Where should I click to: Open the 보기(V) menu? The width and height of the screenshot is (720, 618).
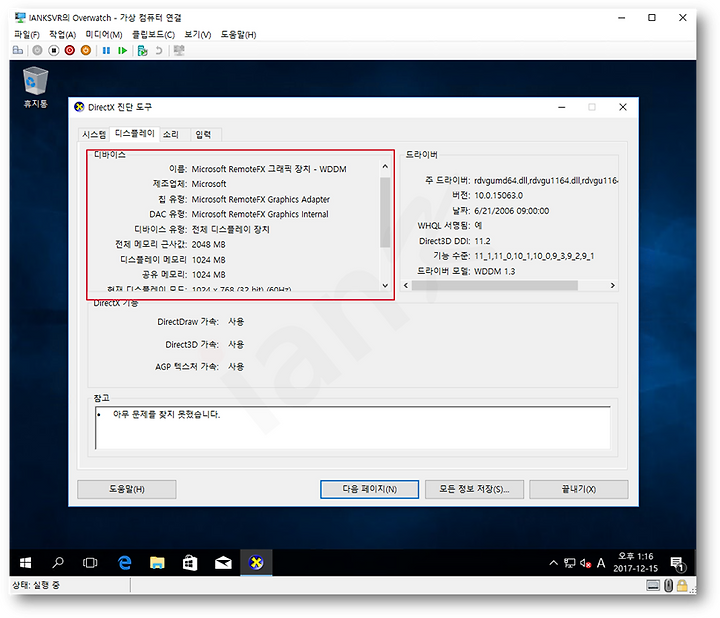[197, 35]
